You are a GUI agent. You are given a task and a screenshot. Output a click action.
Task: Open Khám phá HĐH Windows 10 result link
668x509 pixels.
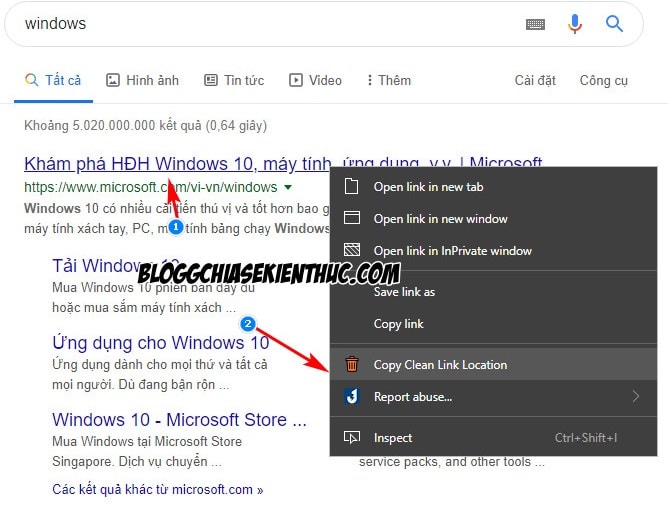point(177,164)
